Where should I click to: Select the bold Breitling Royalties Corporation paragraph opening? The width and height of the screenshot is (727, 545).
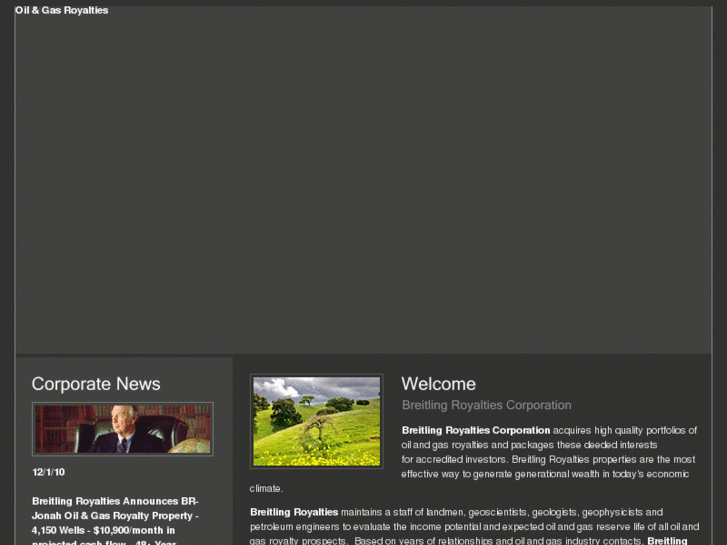point(476,430)
